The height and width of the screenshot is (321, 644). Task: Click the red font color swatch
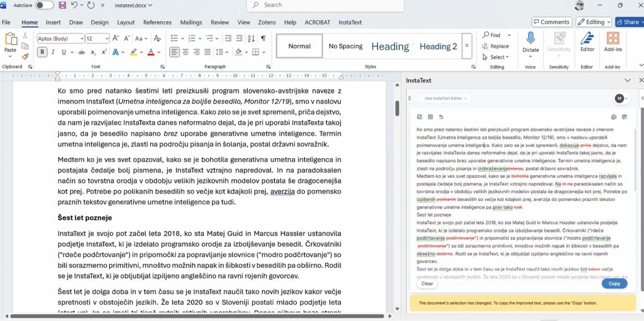pos(151,52)
